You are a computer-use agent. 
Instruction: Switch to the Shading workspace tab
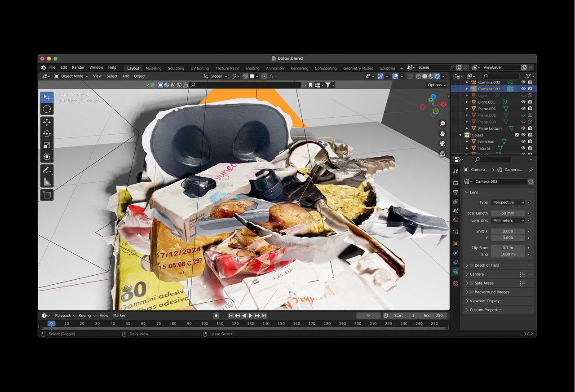point(252,68)
